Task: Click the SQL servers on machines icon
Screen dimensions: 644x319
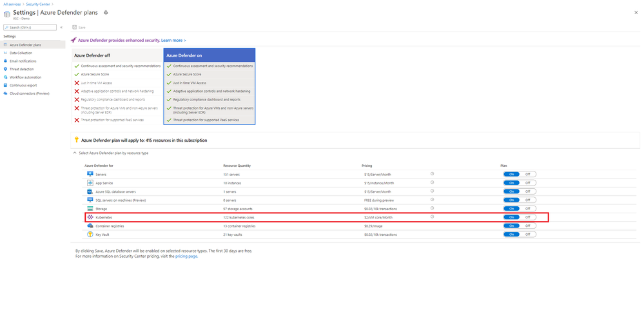Action: (x=90, y=200)
